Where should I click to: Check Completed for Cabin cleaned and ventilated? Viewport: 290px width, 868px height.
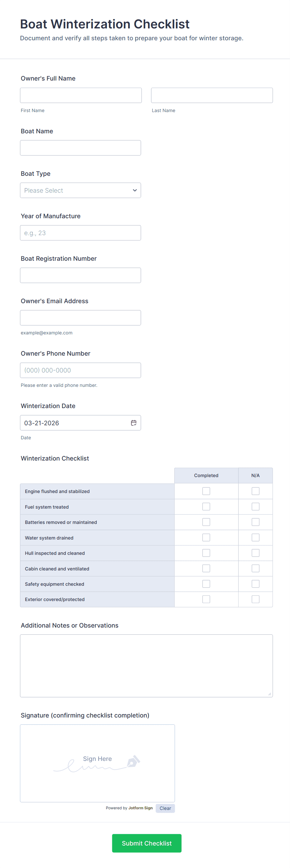[x=206, y=569]
